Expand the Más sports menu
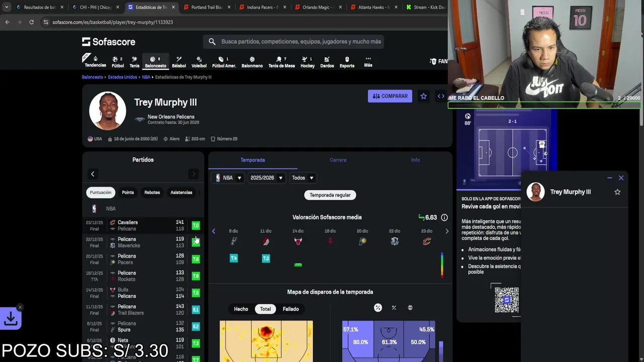 [x=368, y=62]
